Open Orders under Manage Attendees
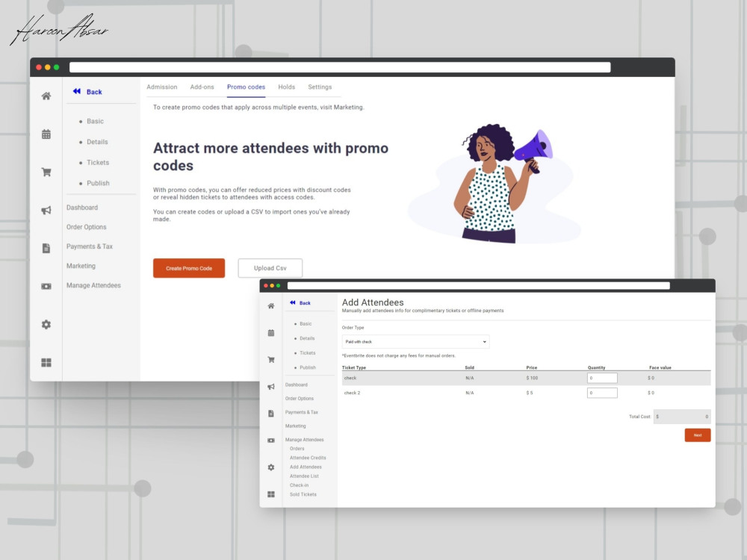Image resolution: width=747 pixels, height=560 pixels. pos(297,449)
